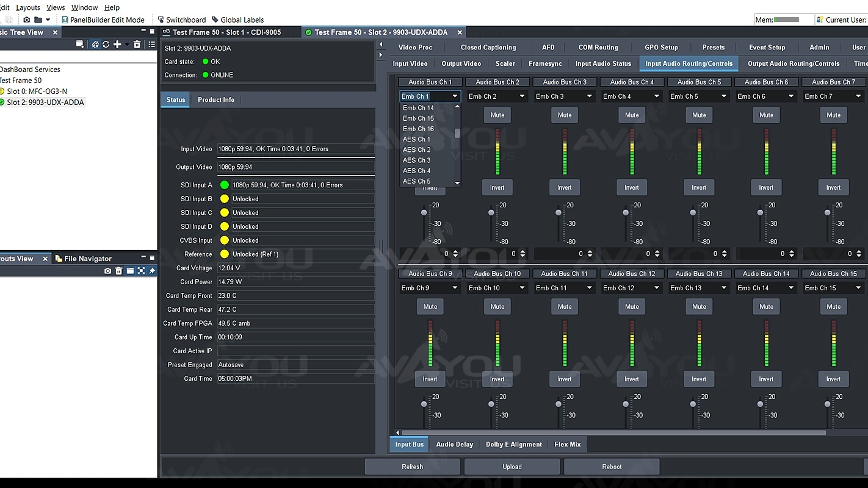Open the Emb Ch 10 source dropdown

(x=497, y=288)
